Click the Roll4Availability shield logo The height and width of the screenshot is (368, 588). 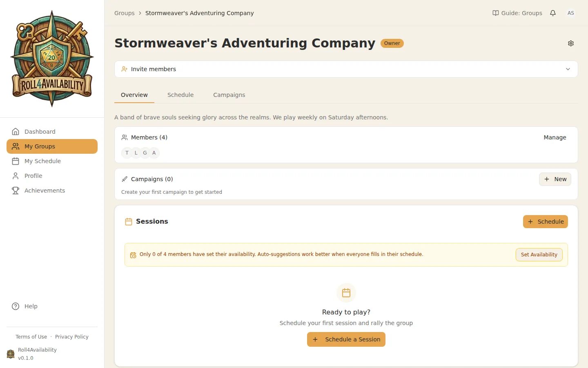pyautogui.click(x=52, y=59)
